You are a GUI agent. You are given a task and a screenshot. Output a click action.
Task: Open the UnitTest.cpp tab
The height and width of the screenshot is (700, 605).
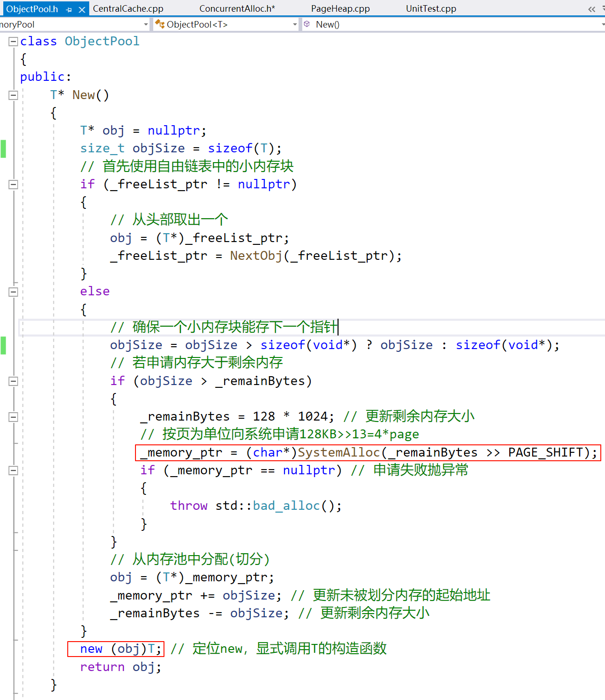[431, 8]
